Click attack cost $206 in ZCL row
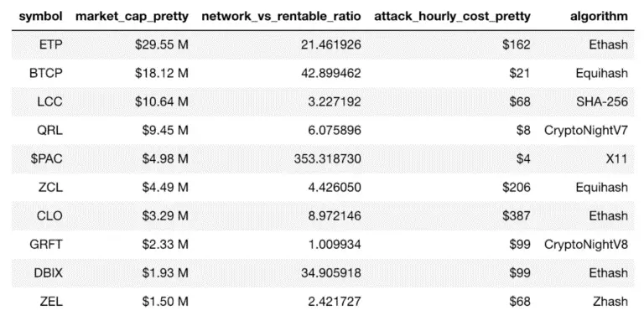The width and height of the screenshot is (644, 326). [x=517, y=187]
